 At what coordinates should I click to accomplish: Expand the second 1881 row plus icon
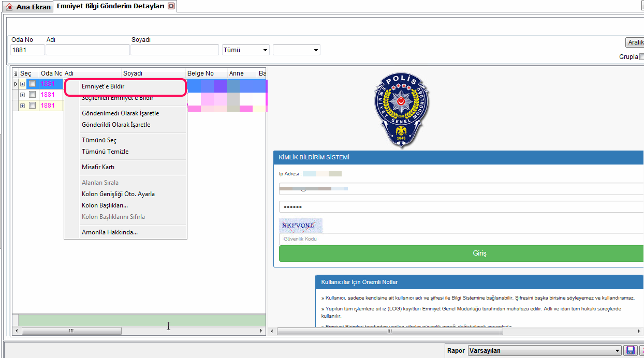22,95
